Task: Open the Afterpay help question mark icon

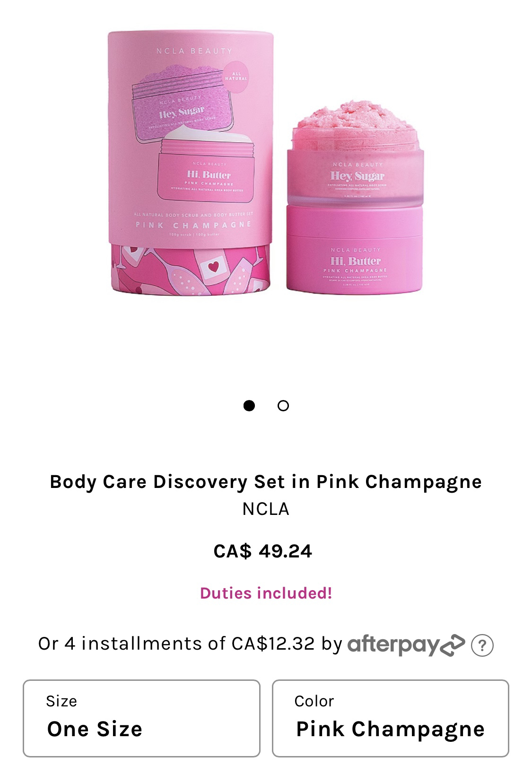Action: click(482, 645)
